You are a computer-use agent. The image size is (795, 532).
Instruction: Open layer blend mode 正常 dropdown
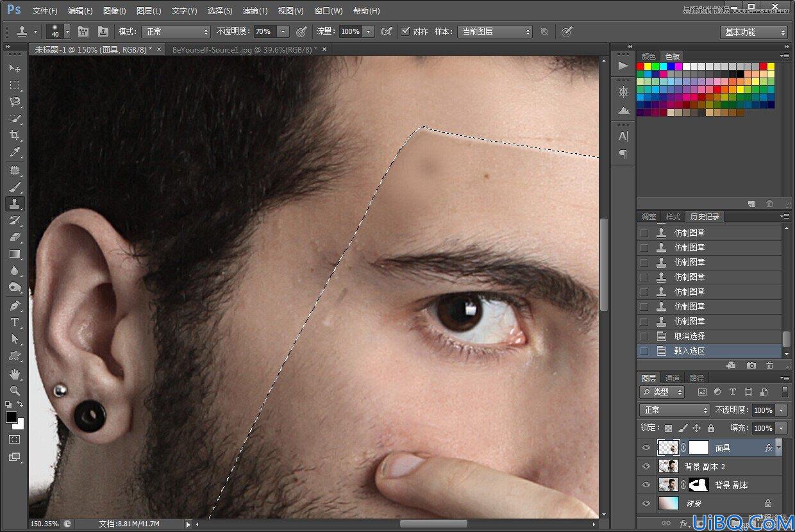tap(674, 410)
